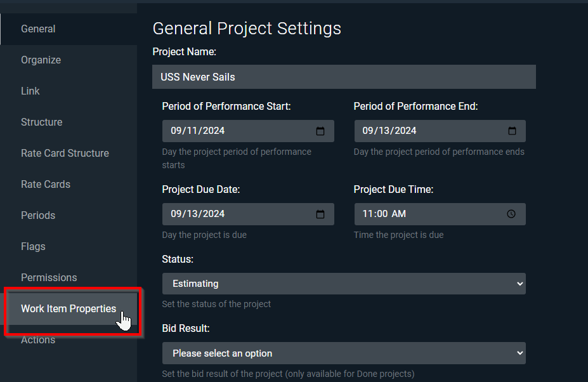Open calendar picker for Period of Performance End
Image resolution: width=588 pixels, height=382 pixels.
(x=512, y=131)
